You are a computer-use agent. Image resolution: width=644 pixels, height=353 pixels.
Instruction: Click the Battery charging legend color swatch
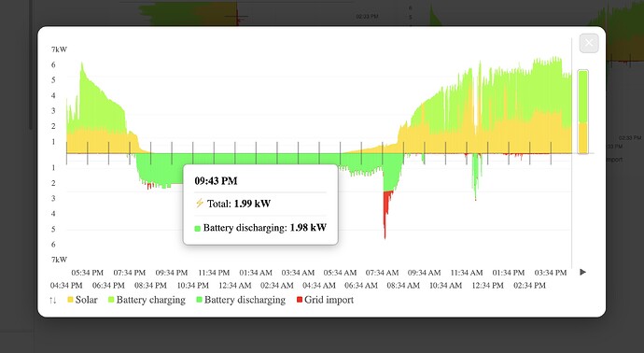[x=111, y=300]
